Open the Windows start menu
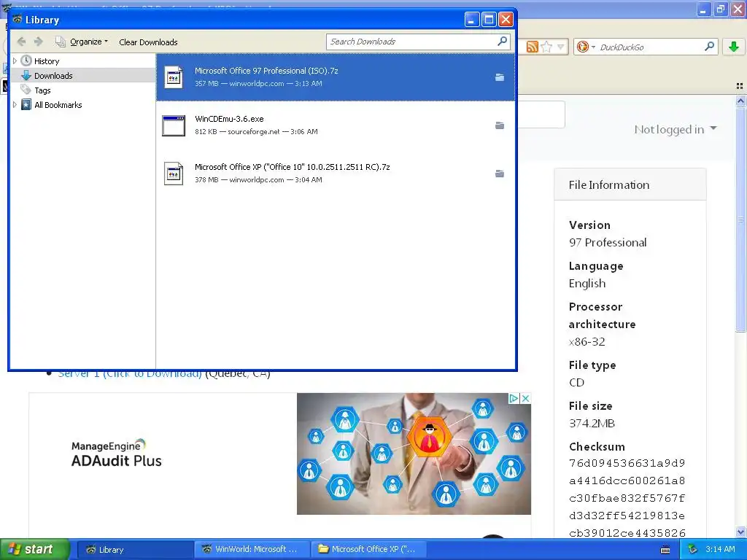This screenshot has height=560, width=747. [35, 549]
